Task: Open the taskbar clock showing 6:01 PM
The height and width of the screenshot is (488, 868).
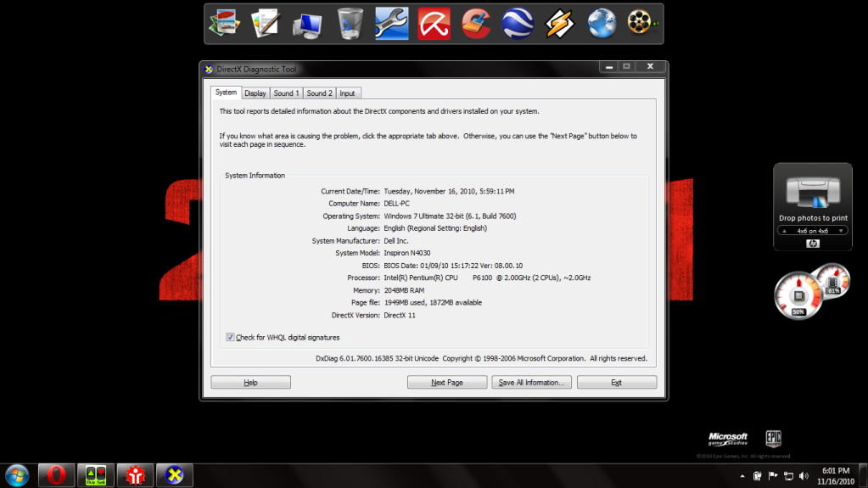Action: [x=836, y=476]
